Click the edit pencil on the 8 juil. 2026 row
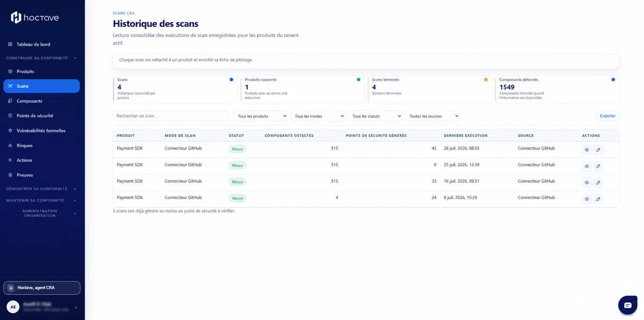Screen dimensions: 644x320 pos(598,199)
